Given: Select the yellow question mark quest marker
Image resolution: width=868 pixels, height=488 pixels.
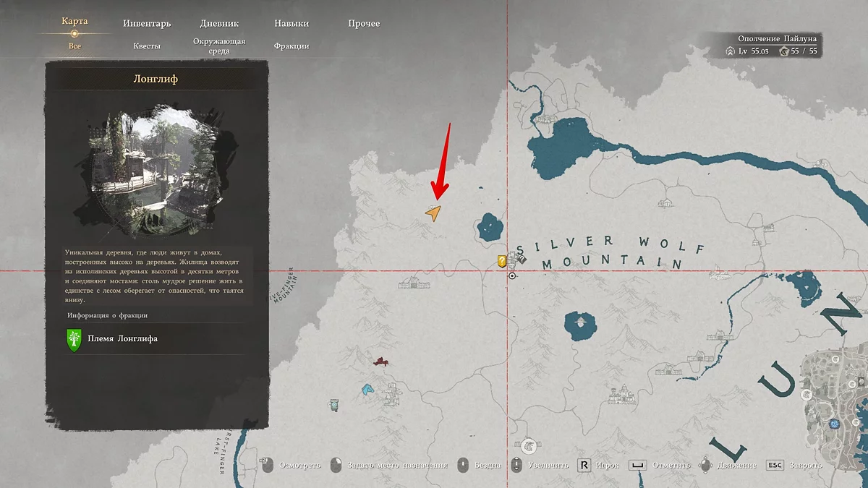Looking at the screenshot, I should pyautogui.click(x=501, y=261).
